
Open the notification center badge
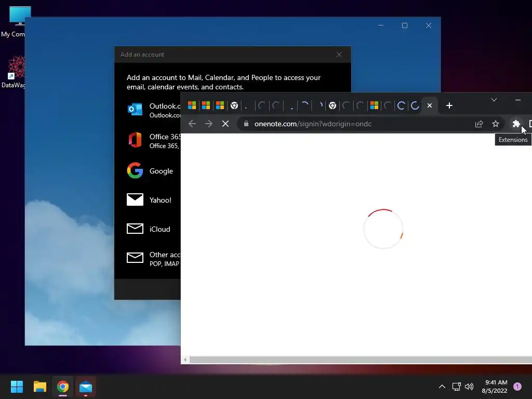pos(517,387)
